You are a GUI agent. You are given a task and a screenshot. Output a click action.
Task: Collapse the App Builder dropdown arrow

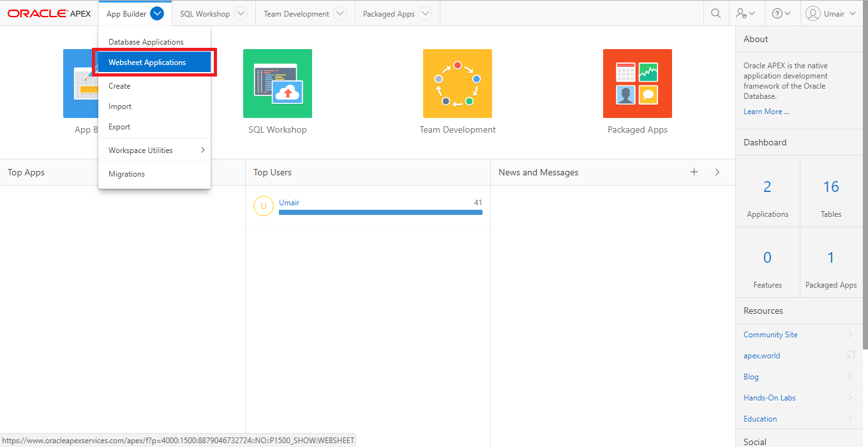(158, 13)
